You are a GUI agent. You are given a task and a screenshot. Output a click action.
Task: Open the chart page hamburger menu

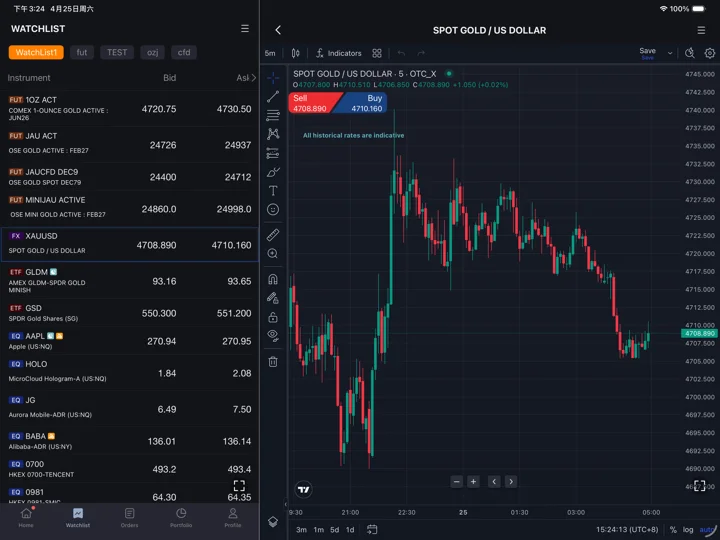(701, 30)
